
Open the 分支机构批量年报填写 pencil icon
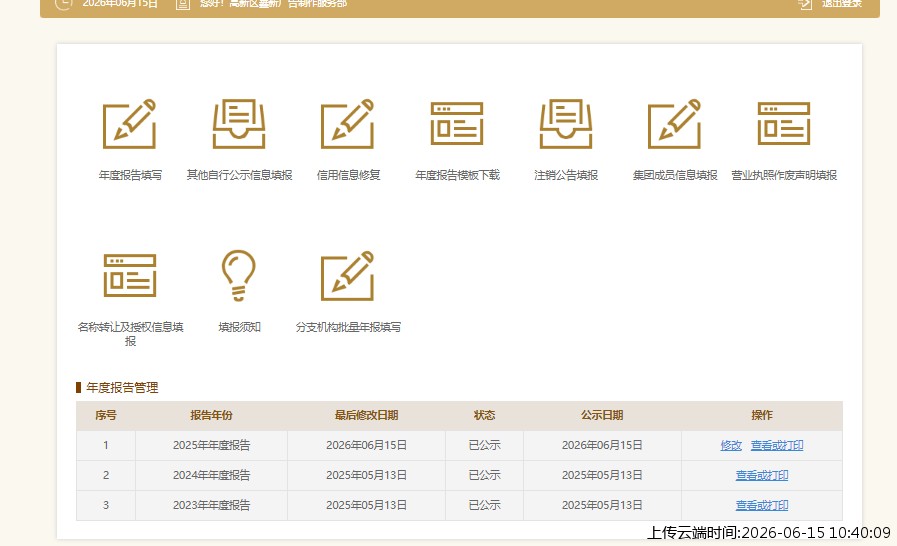(348, 276)
